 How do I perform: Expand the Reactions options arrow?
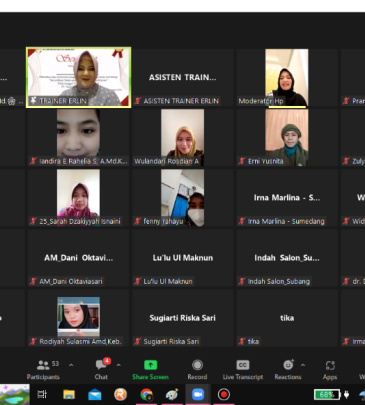303,365
